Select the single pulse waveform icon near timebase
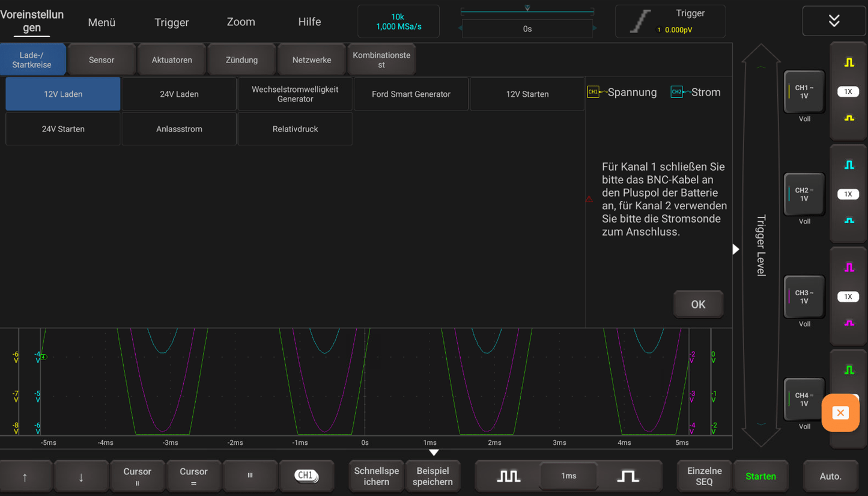 coord(628,476)
